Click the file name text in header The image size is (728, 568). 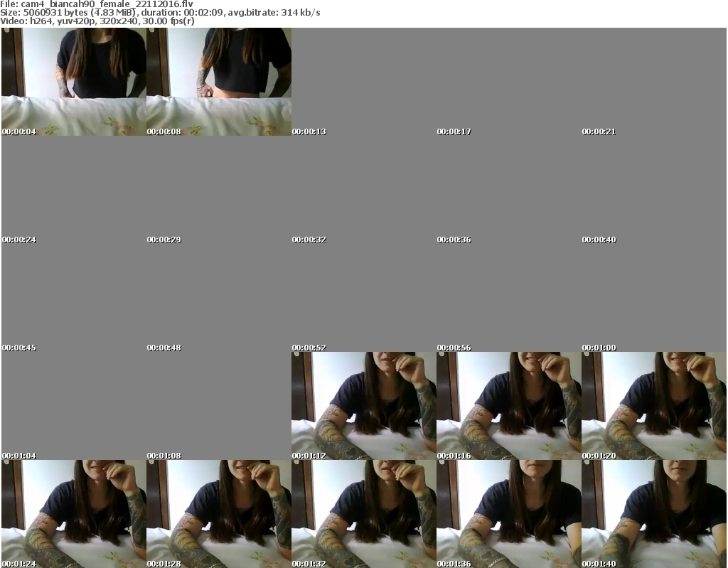[x=96, y=4]
